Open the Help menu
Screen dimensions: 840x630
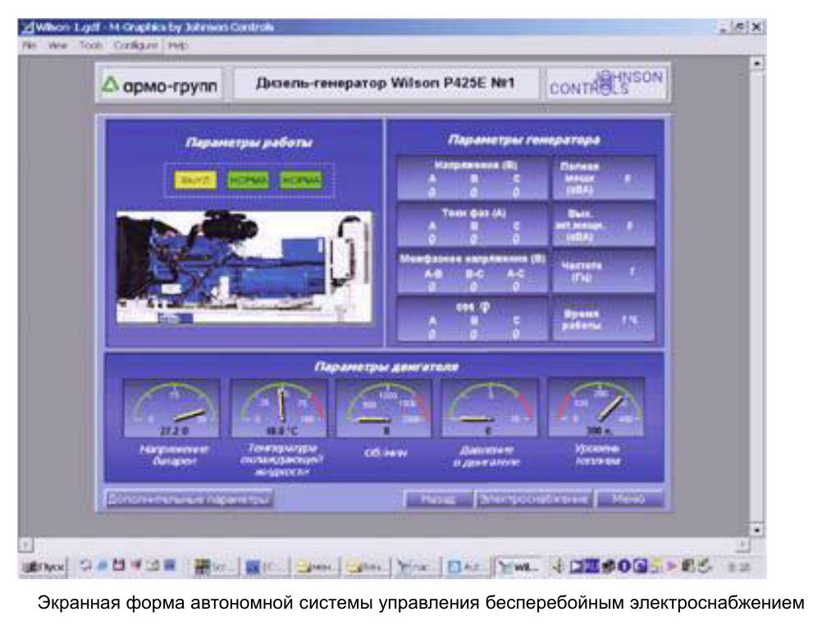pyautogui.click(x=178, y=46)
